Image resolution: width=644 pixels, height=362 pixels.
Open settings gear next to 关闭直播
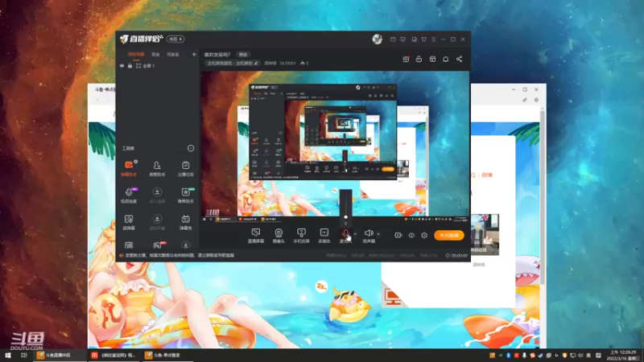point(424,235)
